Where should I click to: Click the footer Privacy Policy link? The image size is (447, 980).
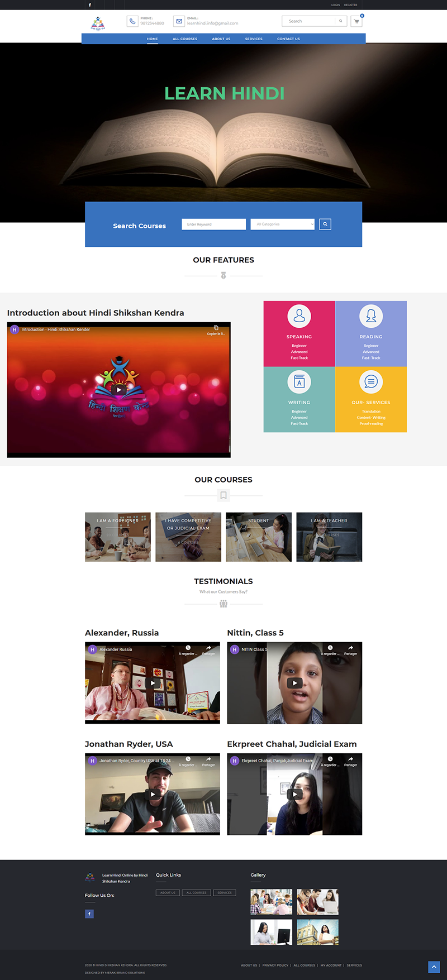(275, 965)
